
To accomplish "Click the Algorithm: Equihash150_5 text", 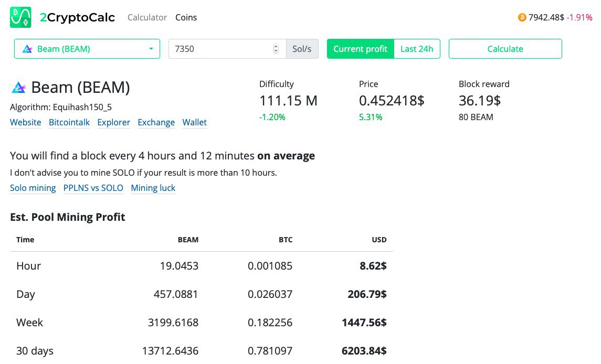I will tap(61, 107).
